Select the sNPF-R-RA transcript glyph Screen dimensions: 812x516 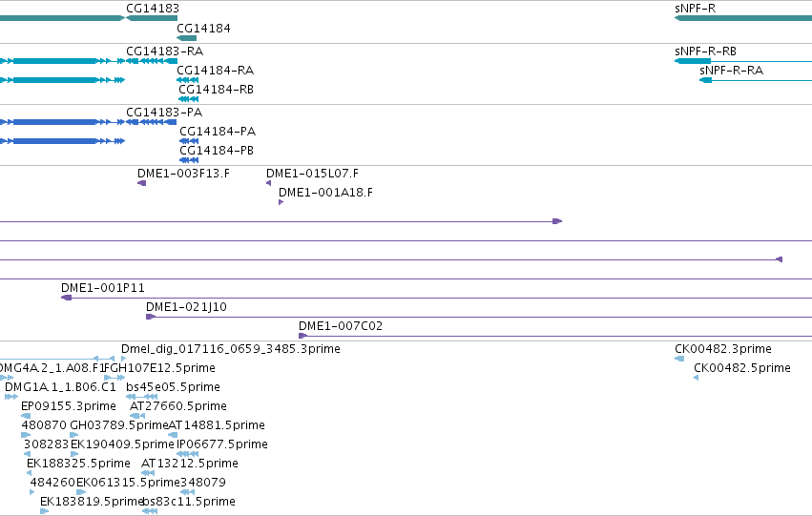(756, 80)
